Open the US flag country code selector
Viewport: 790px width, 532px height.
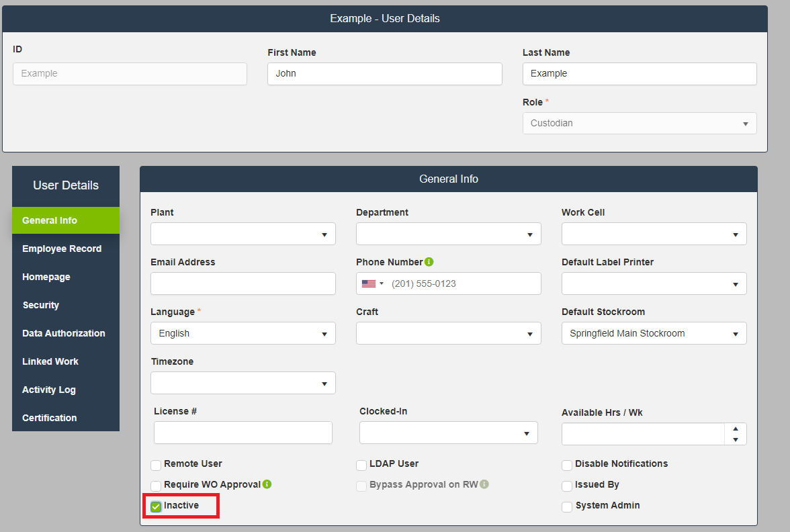click(372, 283)
